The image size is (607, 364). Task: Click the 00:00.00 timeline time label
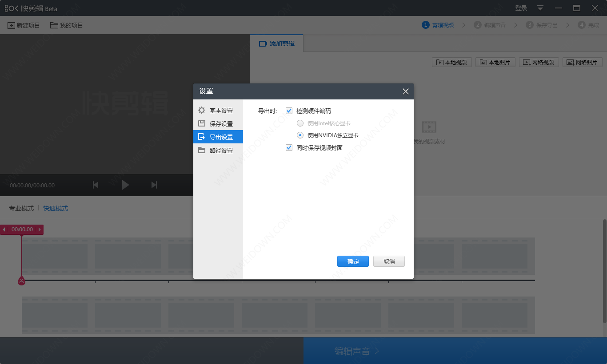22,229
